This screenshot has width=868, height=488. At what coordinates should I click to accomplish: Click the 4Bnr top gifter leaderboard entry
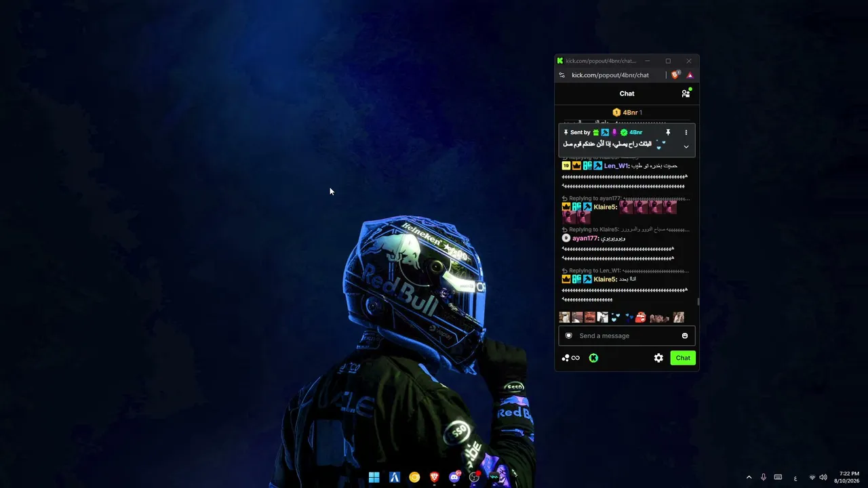tap(627, 113)
